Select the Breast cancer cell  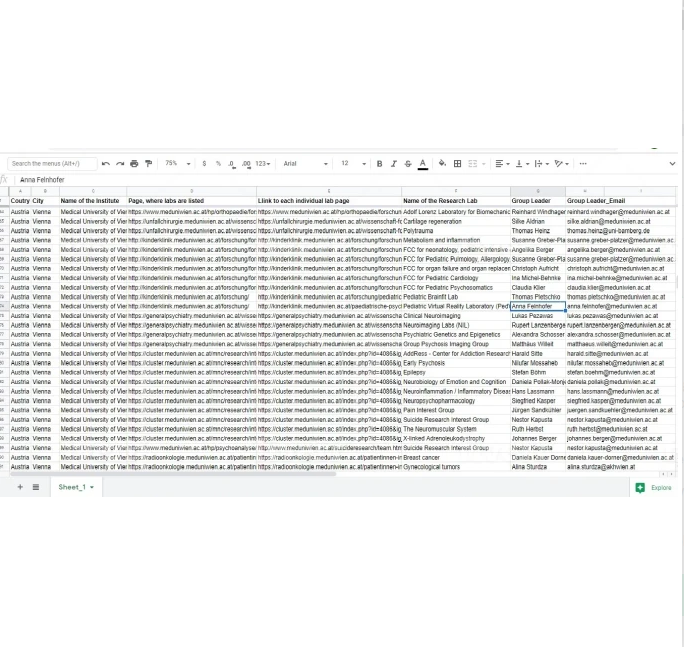(x=456, y=457)
